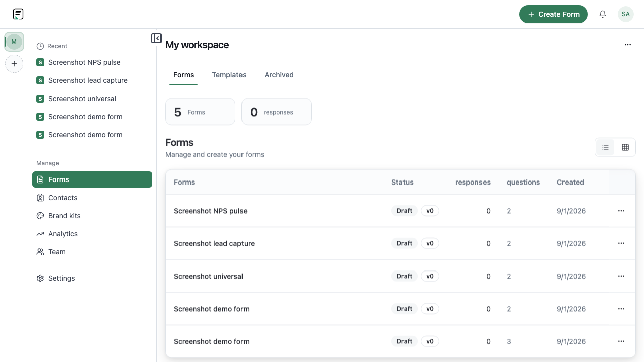Click the questions column header
644x362 pixels.
pyautogui.click(x=523, y=182)
